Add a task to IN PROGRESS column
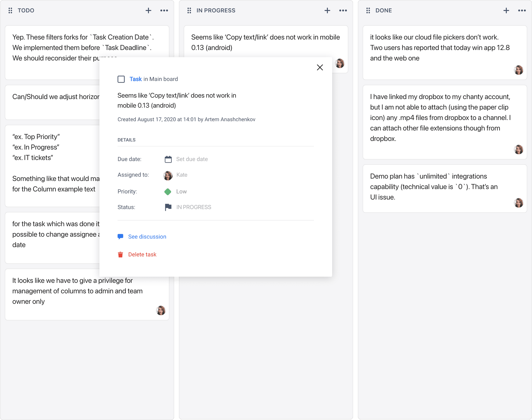 (x=327, y=10)
